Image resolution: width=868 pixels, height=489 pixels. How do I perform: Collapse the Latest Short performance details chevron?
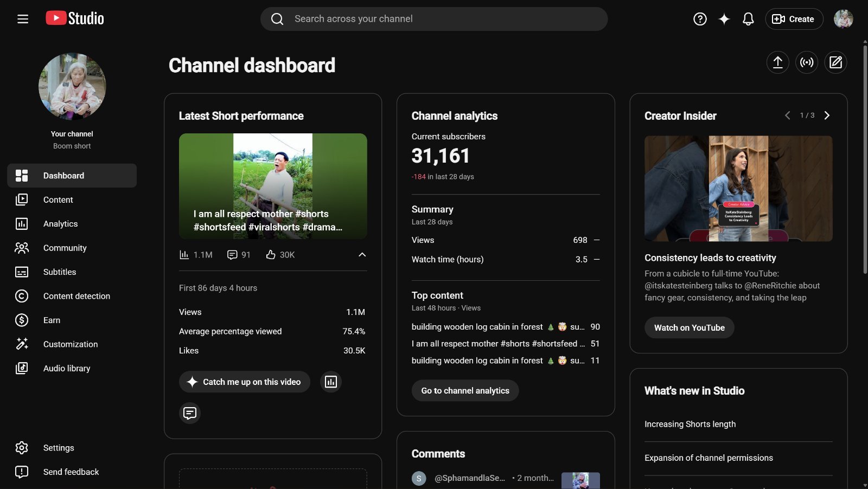tap(362, 255)
